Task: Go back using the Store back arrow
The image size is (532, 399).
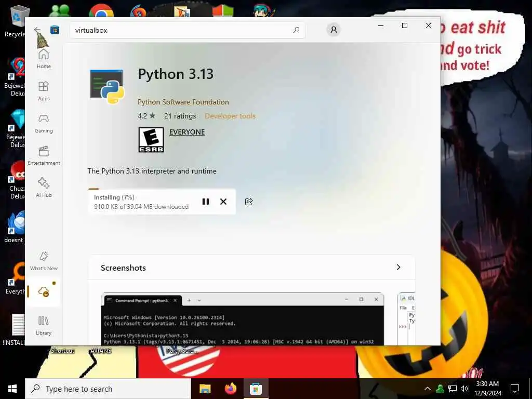Action: [37, 30]
